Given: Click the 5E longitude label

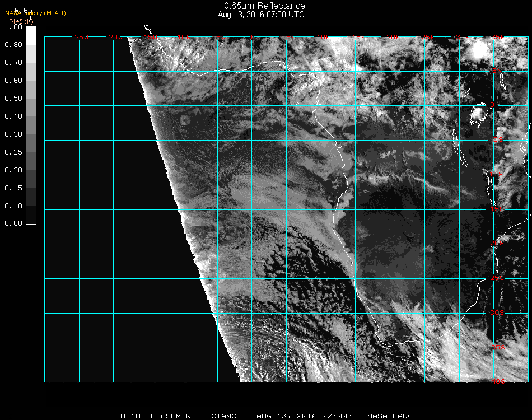Looking at the screenshot, I should pyautogui.click(x=291, y=37).
